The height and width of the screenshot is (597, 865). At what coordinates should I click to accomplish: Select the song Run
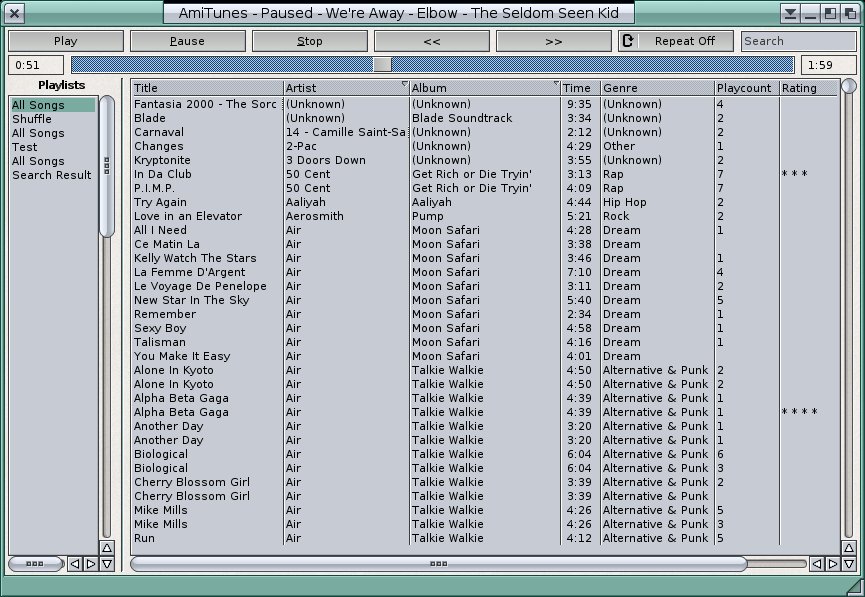[485, 539]
